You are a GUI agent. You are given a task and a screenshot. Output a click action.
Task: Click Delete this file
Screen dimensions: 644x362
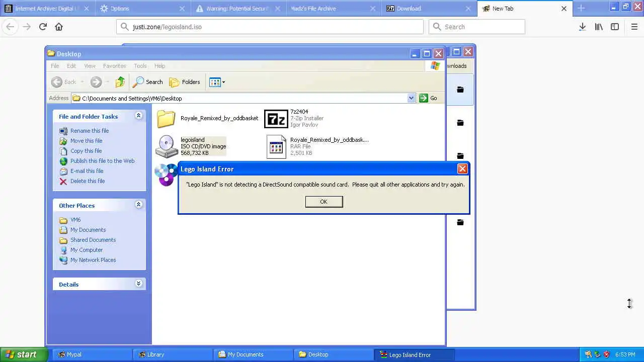(88, 181)
